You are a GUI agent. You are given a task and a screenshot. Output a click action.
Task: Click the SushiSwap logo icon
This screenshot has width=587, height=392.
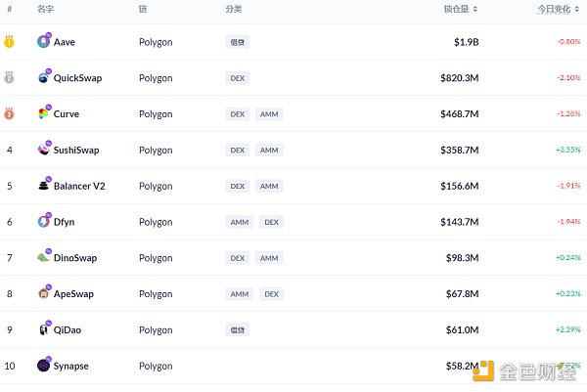coord(44,150)
